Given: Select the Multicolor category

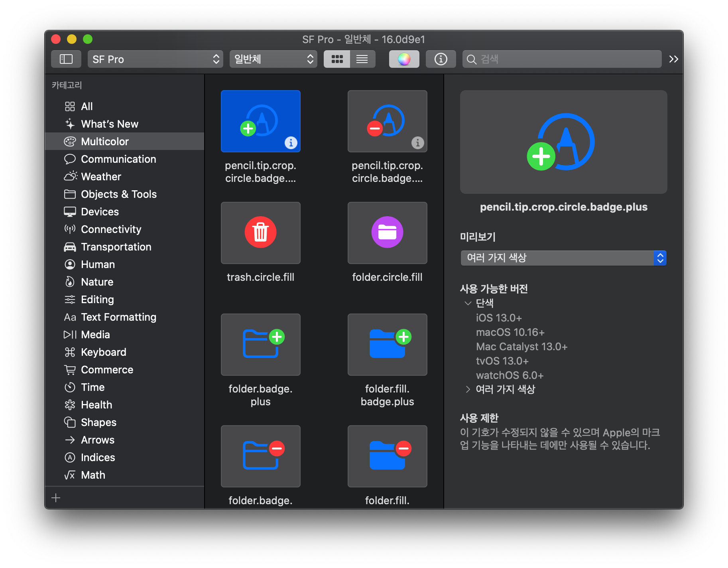Looking at the screenshot, I should coord(124,142).
